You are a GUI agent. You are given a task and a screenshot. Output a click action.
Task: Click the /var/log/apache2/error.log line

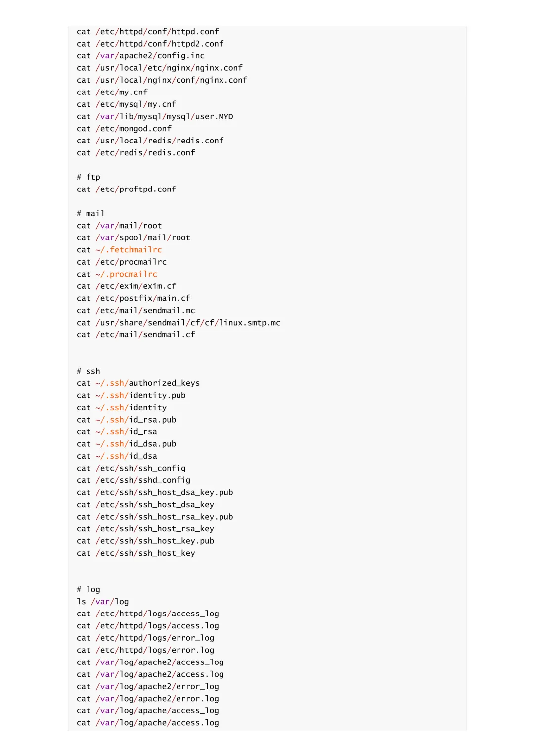(148, 699)
